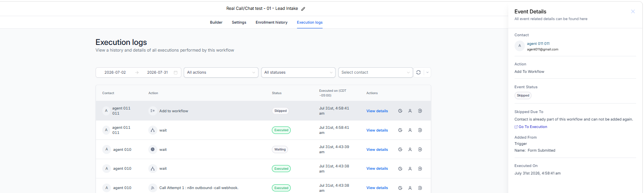644x193 pixels.
Task: Click the avatar of agent 011 in Event Details
Action: click(519, 46)
